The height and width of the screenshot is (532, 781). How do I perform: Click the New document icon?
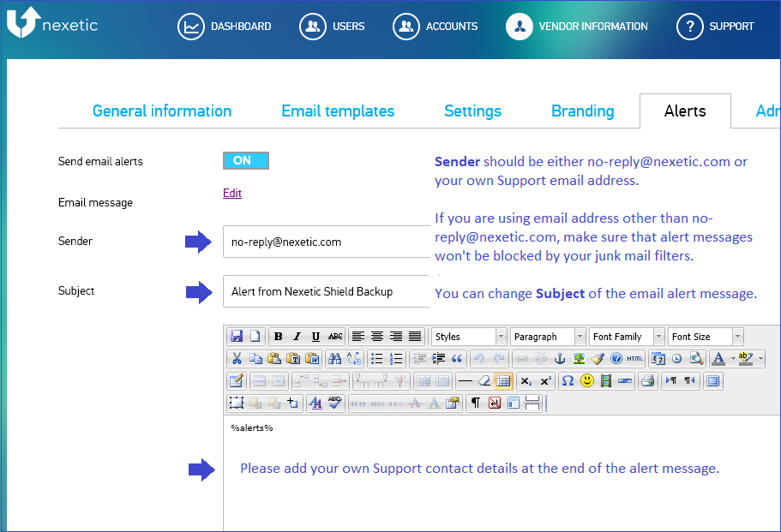[255, 337]
